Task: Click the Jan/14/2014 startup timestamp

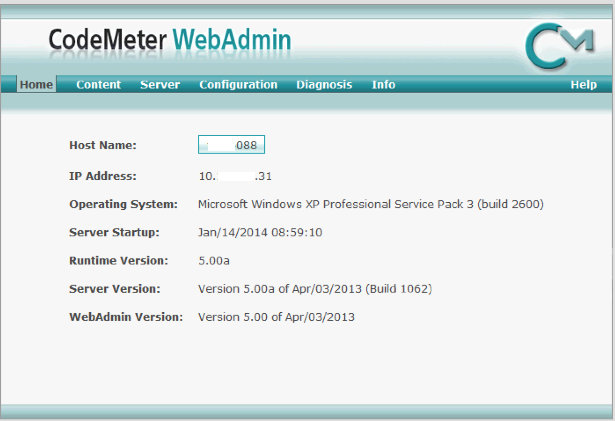Action: 260,232
